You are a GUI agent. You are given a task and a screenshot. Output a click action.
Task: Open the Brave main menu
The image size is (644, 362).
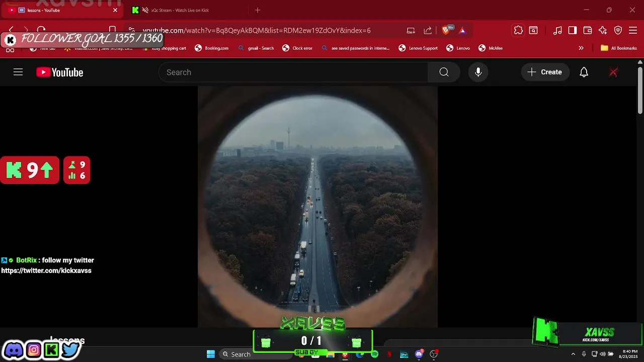[633, 30]
